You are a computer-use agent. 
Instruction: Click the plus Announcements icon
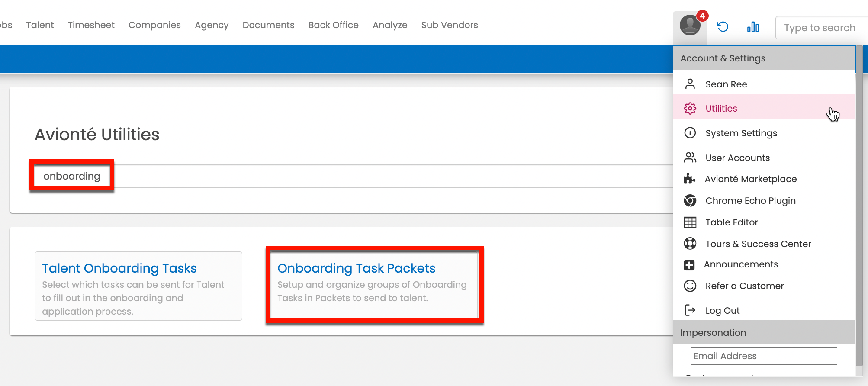click(689, 265)
